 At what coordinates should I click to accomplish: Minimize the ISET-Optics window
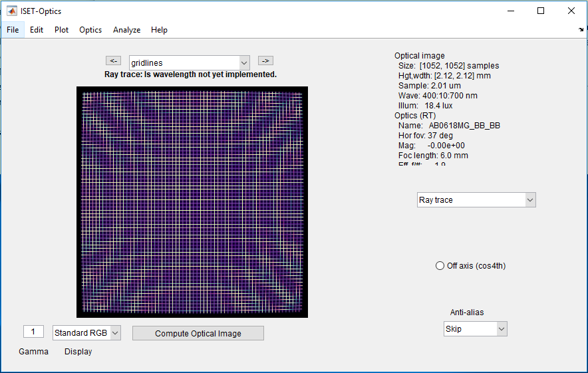click(511, 11)
